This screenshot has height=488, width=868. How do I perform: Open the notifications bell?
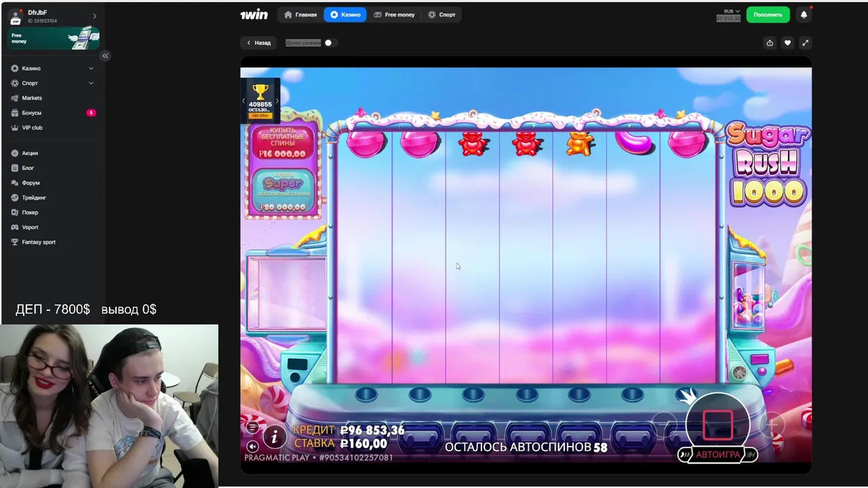click(804, 14)
